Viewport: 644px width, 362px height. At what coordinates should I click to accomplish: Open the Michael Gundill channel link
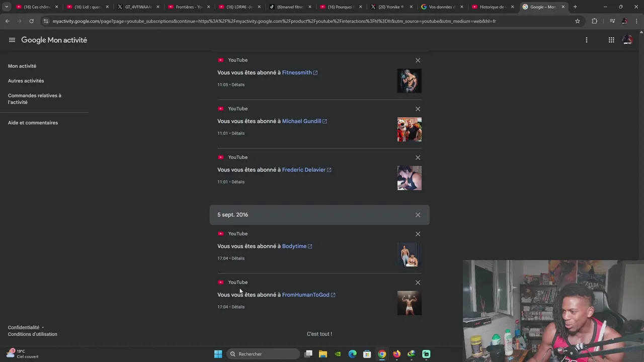304,121
